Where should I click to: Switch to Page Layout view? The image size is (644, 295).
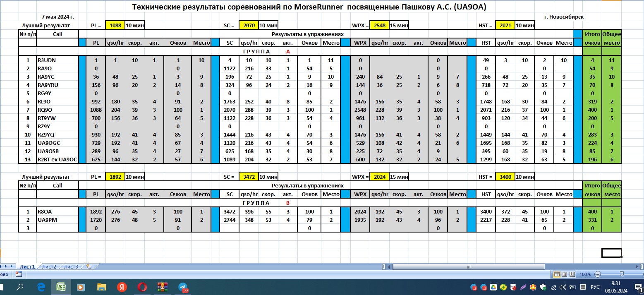pyautogui.click(x=564, y=274)
